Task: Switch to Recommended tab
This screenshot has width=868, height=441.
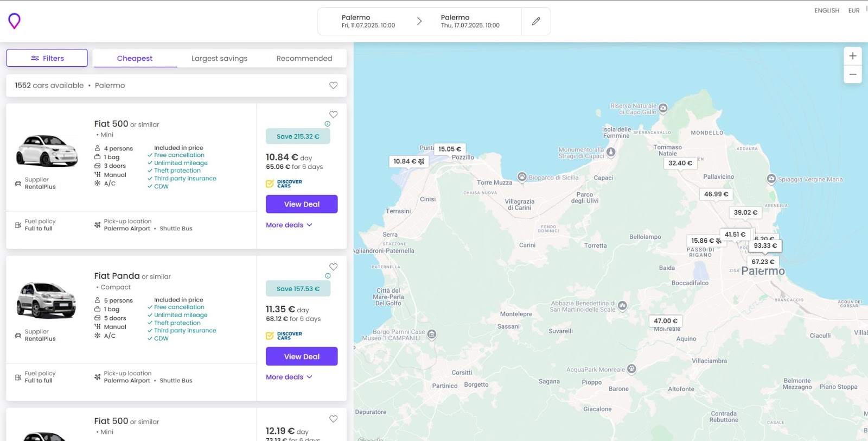Action: point(304,58)
